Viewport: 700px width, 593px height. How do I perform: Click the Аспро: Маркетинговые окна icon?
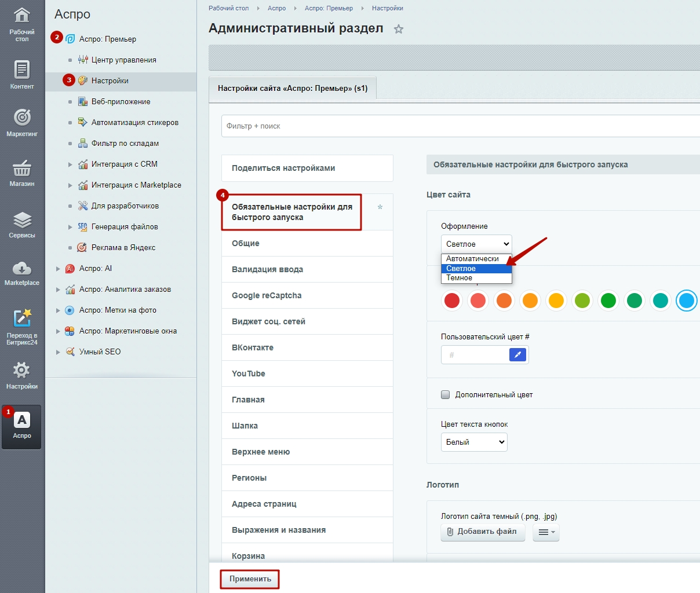70,331
